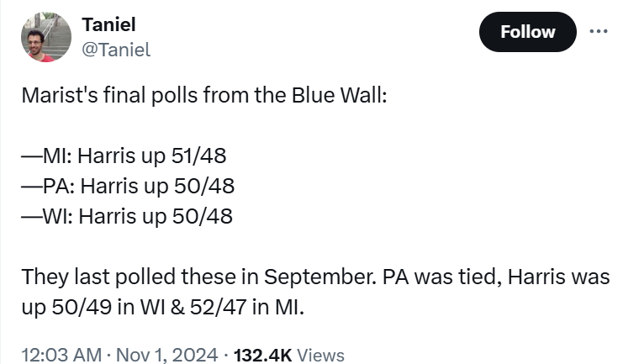Click Taniel's profile avatar photo
Viewport: 623px width, 364px height.
(46, 37)
